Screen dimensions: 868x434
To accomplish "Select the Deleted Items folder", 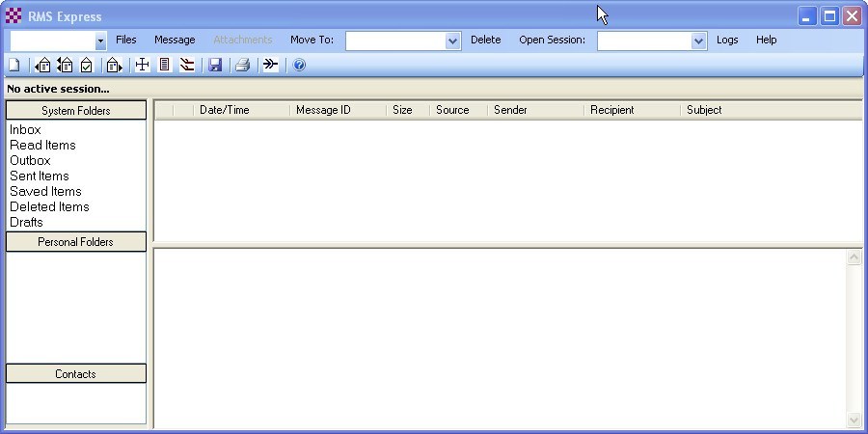I will coord(49,206).
